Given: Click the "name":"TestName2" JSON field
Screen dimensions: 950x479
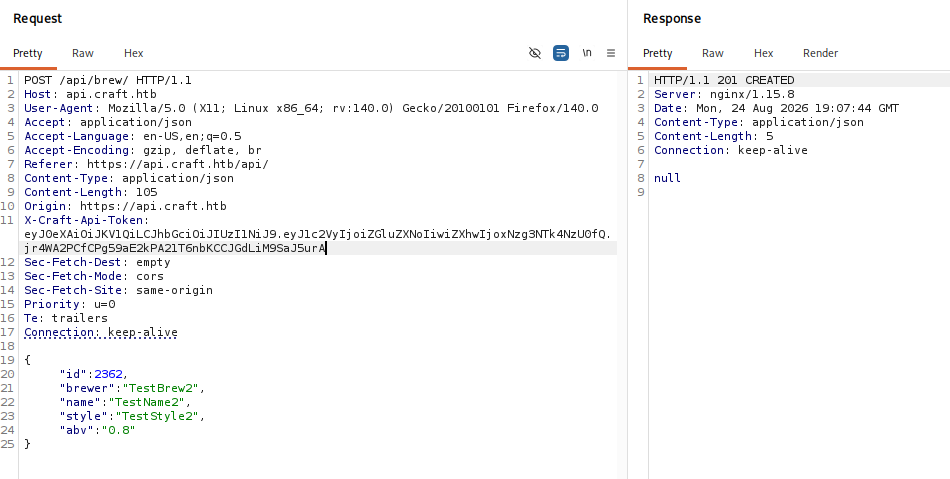Looking at the screenshot, I should click(125, 402).
